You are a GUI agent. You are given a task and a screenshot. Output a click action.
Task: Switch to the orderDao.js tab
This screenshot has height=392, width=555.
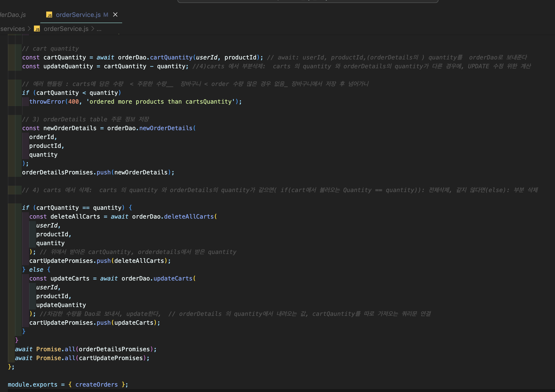(13, 15)
